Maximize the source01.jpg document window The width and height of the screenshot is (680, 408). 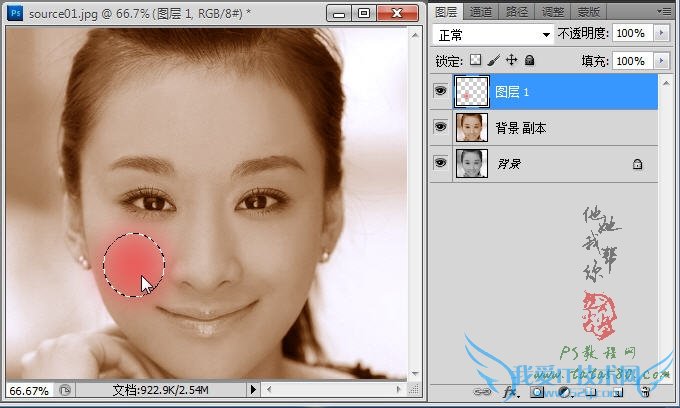point(363,13)
